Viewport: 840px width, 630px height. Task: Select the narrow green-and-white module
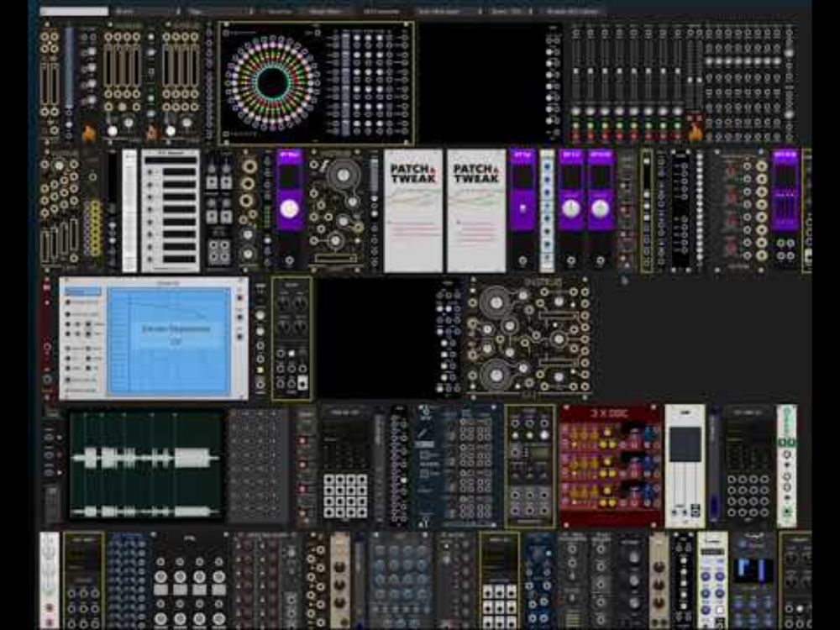tap(786, 466)
